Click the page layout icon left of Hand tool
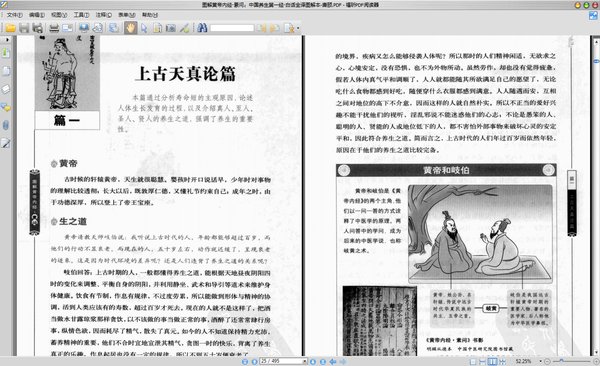Image resolution: width=600 pixels, height=366 pixels. (x=114, y=28)
